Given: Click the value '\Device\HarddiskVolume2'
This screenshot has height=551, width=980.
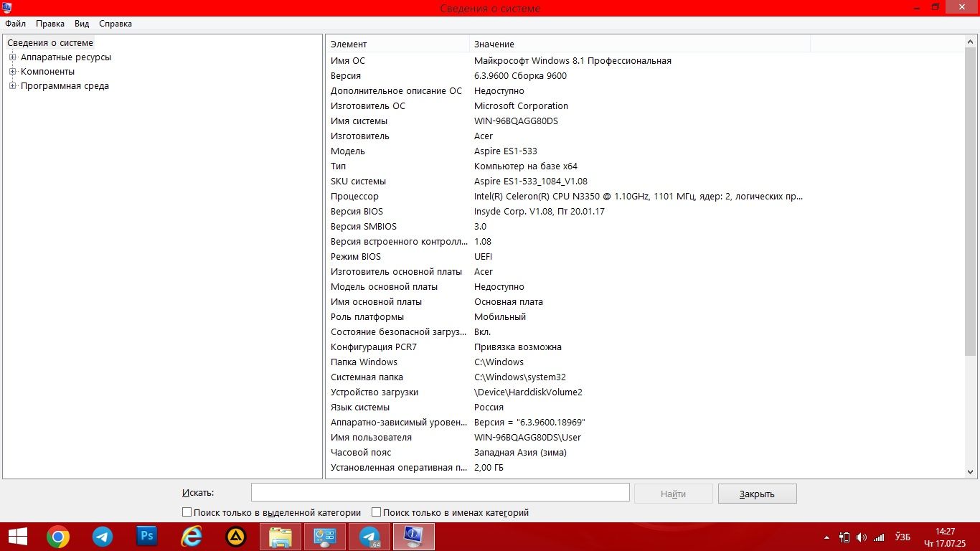Looking at the screenshot, I should point(528,392).
